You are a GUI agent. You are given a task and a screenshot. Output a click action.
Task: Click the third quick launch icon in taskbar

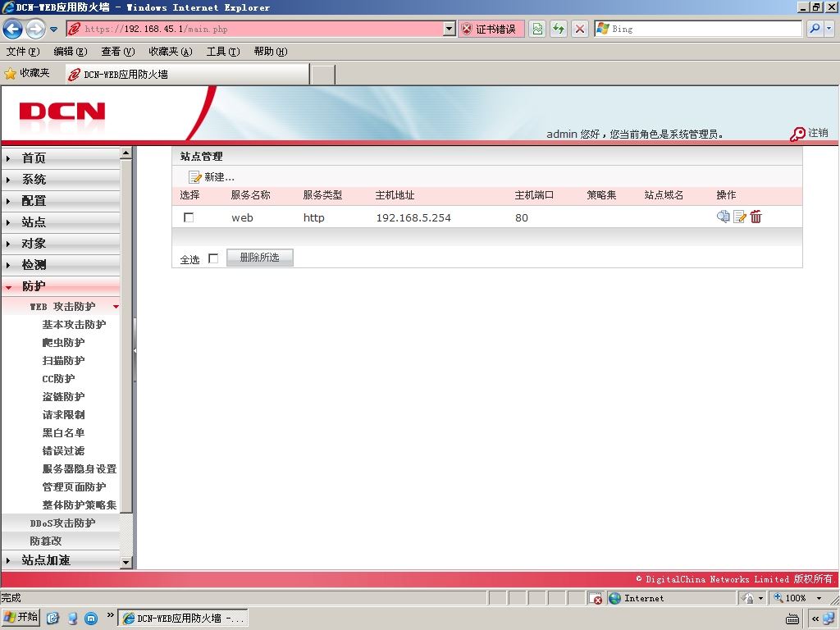pyautogui.click(x=91, y=619)
